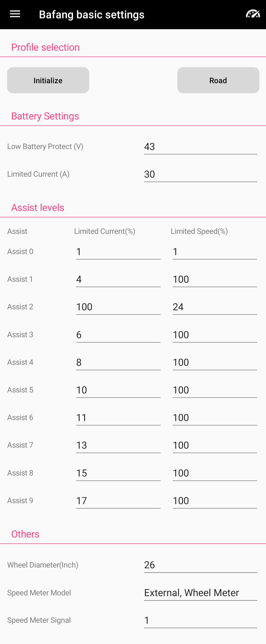Edit Assist 8 limited speed value

[x=215, y=473]
